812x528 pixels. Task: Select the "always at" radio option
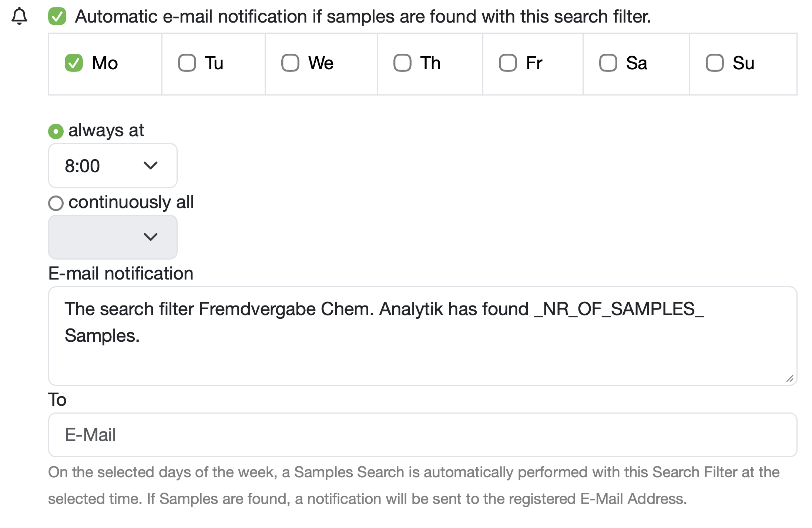coord(56,131)
